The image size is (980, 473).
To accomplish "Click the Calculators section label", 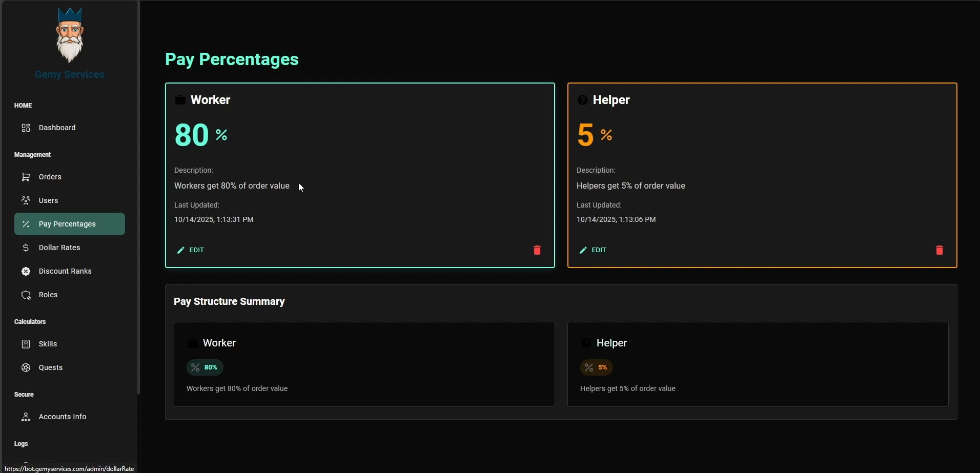I will 30,322.
